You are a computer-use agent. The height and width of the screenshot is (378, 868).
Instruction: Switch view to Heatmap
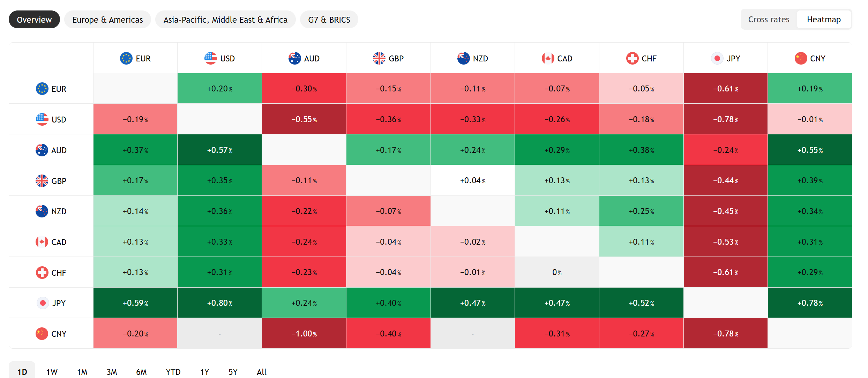click(x=824, y=20)
